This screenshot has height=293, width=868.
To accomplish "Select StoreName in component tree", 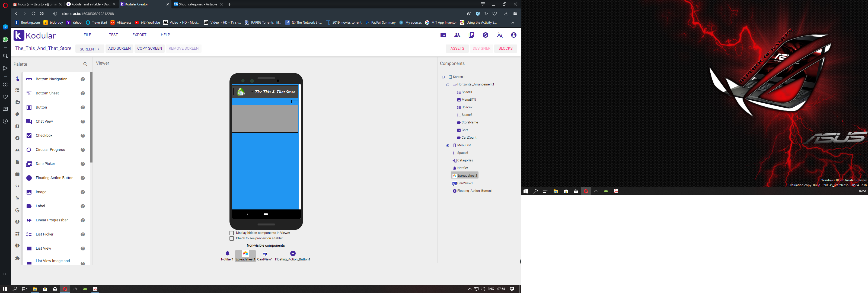I will (469, 123).
